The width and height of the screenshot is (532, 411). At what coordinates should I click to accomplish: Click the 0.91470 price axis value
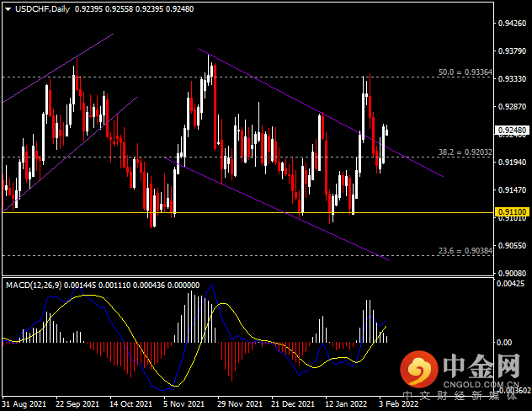point(512,190)
